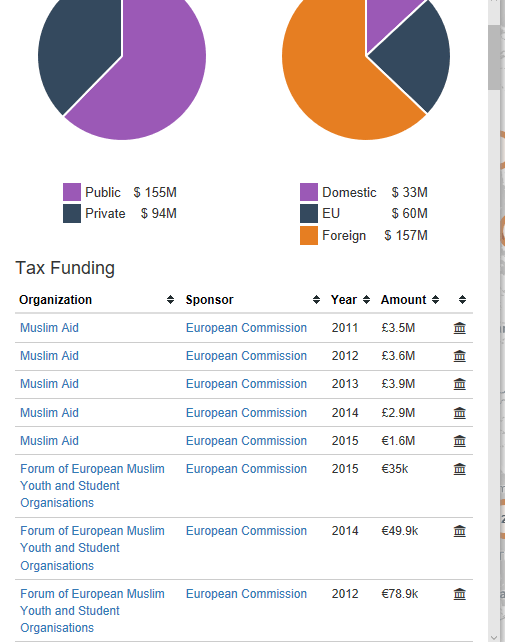Viewport: 505px width, 642px height.
Task: Click the '$ 60M' EU legend value
Action: 410,214
